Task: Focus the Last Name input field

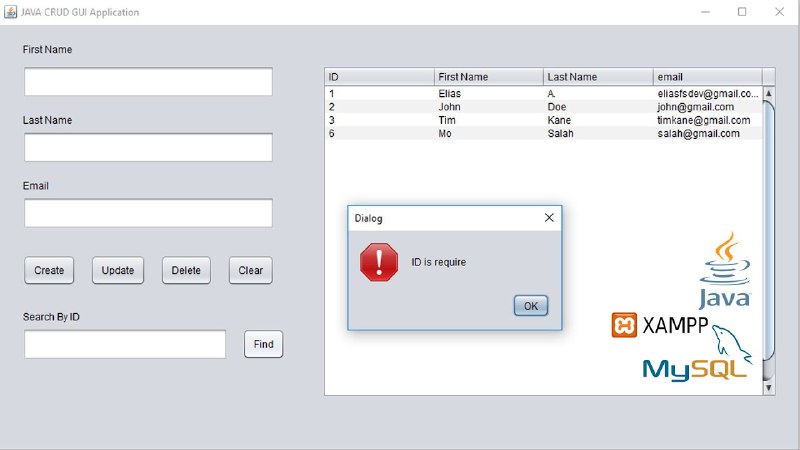Action: tap(148, 147)
